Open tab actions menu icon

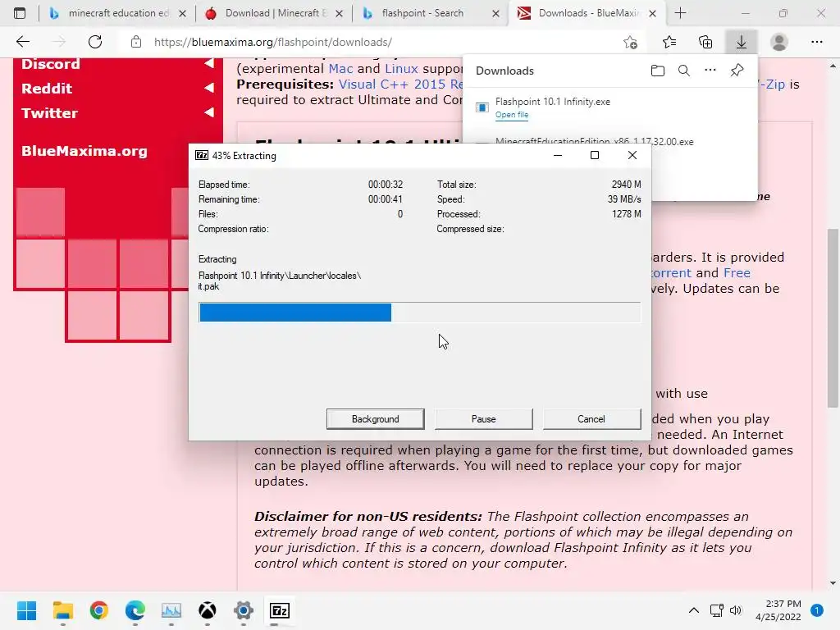20,13
